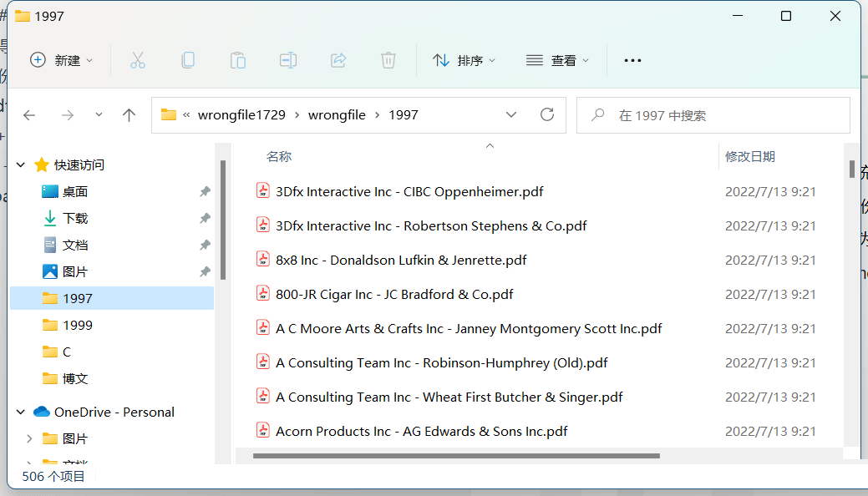Open the three-dot more options menu

(632, 60)
